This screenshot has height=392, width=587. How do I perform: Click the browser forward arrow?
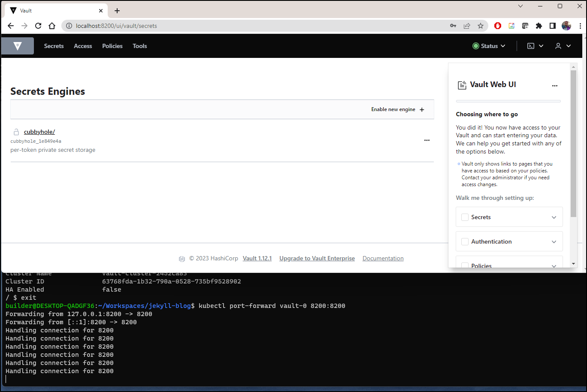24,26
